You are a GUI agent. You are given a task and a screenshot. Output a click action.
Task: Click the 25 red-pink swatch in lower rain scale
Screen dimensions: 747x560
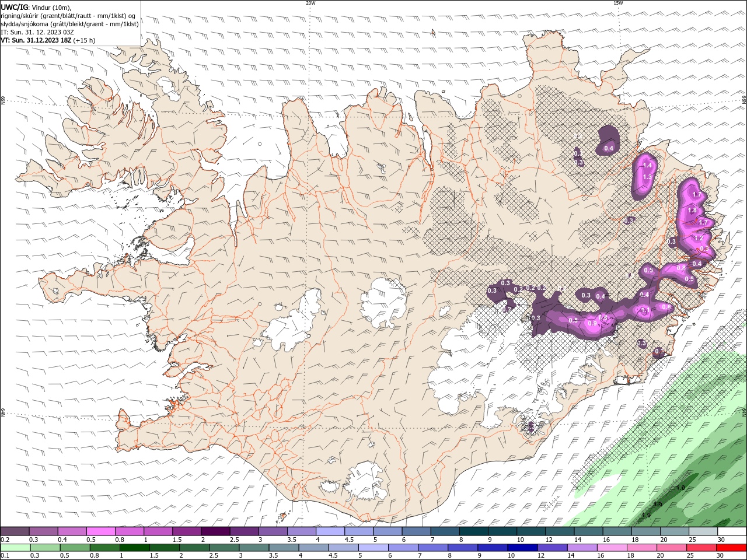point(701,548)
